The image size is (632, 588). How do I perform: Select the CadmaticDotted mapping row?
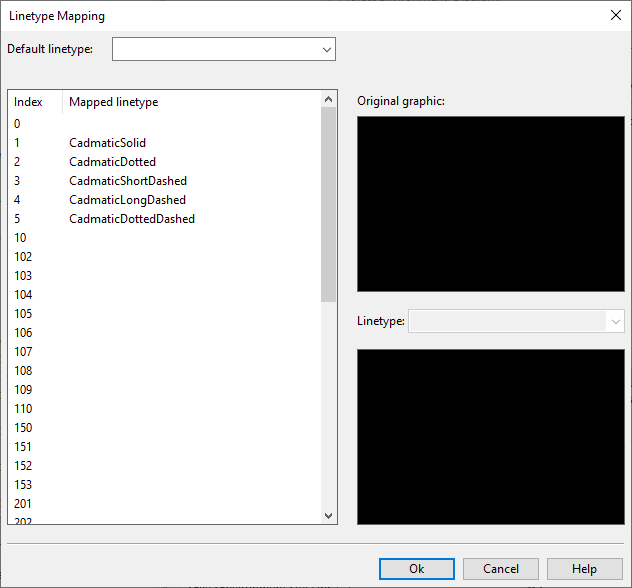(x=112, y=162)
